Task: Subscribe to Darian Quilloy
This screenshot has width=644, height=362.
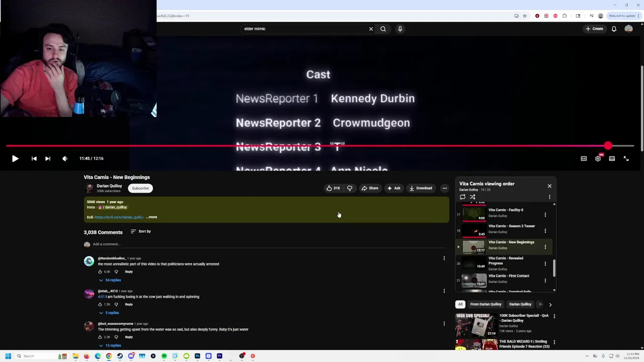Action: point(140,188)
